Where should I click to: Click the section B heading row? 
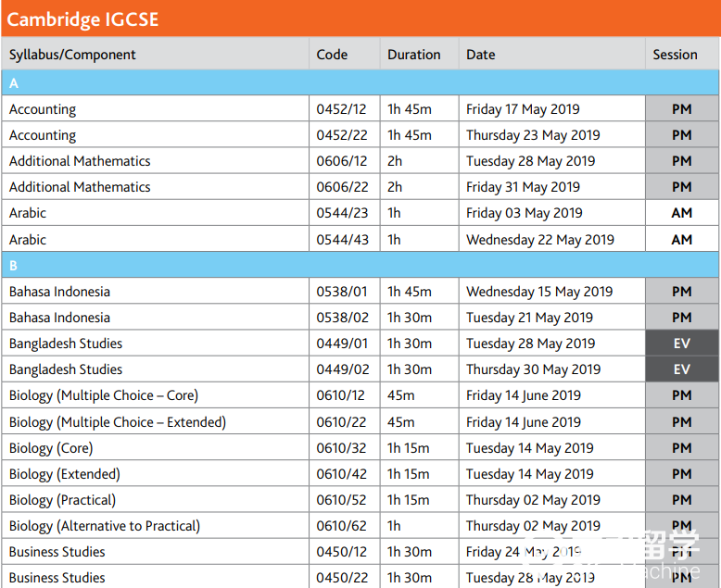click(360, 265)
